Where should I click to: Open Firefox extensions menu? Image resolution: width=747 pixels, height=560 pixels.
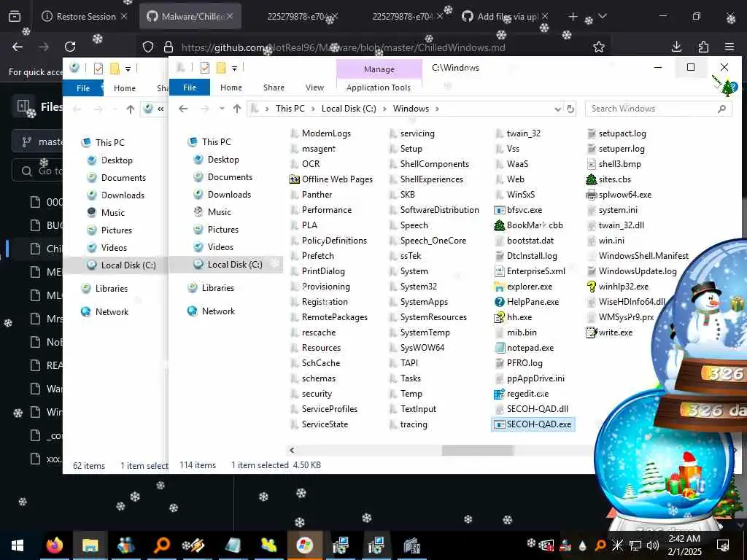point(703,47)
